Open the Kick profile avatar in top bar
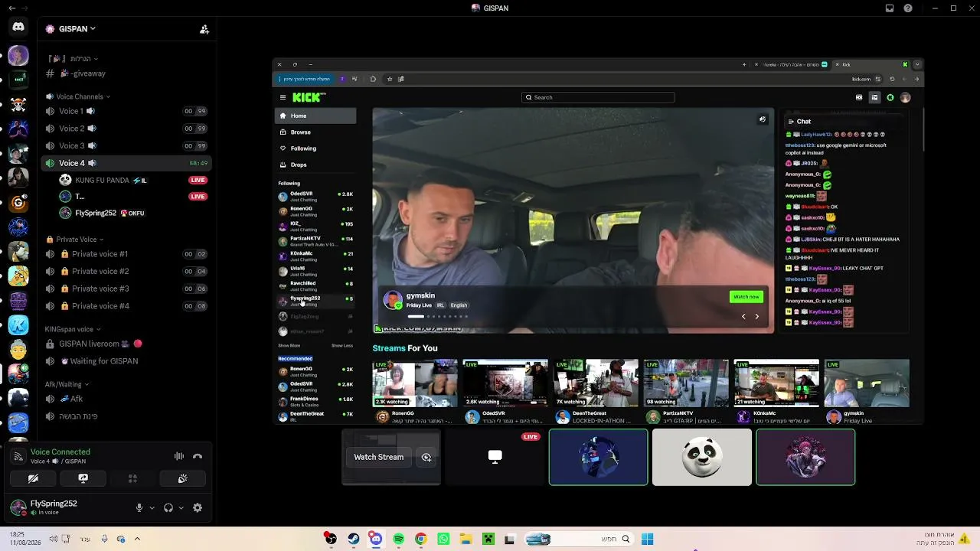980x551 pixels. (906, 97)
